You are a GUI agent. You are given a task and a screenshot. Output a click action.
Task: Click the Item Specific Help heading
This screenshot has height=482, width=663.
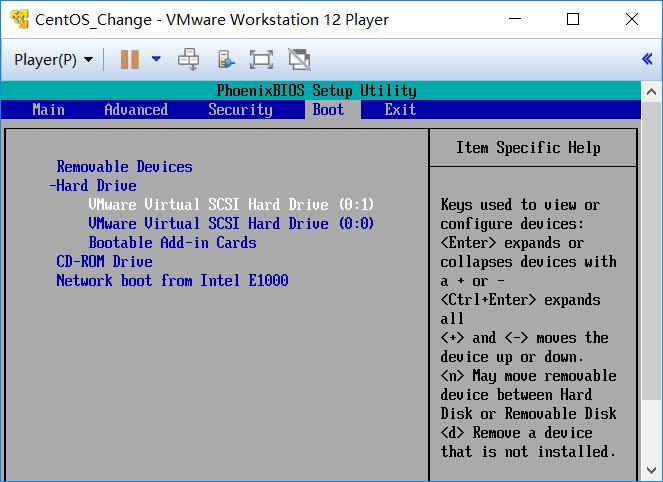pyautogui.click(x=529, y=148)
